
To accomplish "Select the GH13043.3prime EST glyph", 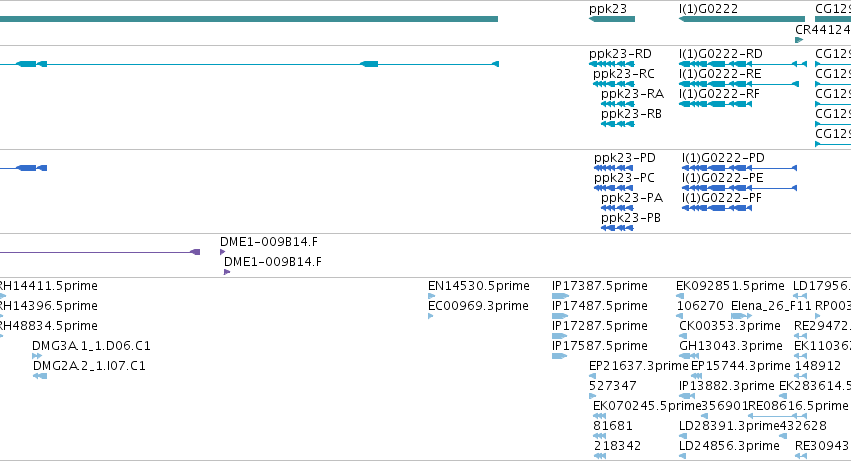I will pyautogui.click(x=689, y=356).
